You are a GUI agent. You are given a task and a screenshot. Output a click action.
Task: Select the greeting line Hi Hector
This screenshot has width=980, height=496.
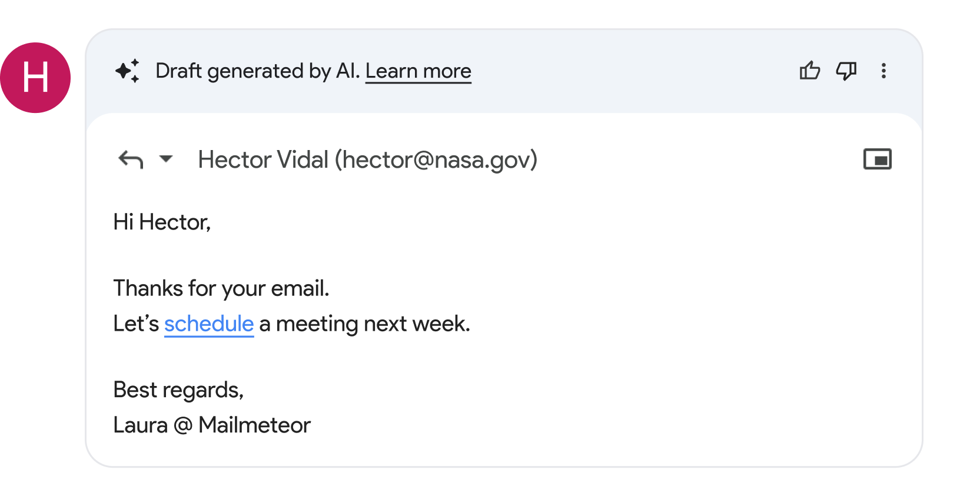pos(162,222)
